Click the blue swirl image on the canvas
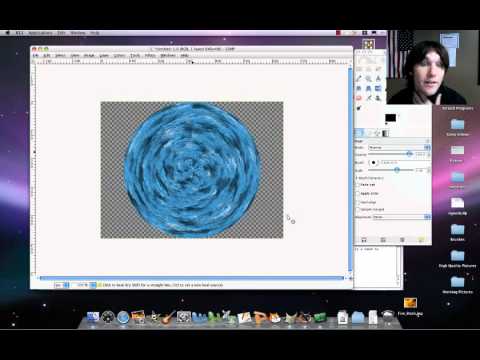Viewport: 480px width, 360px height. [x=192, y=170]
